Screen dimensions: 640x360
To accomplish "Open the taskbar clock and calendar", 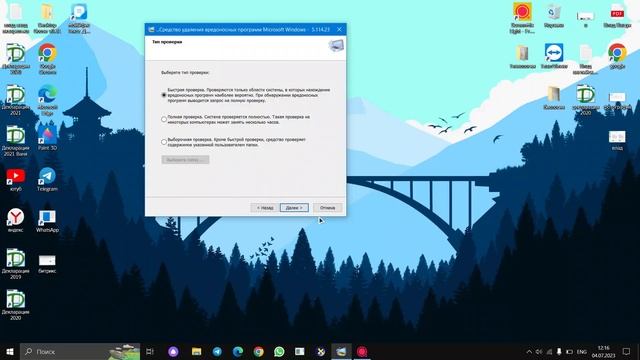I will (603, 351).
